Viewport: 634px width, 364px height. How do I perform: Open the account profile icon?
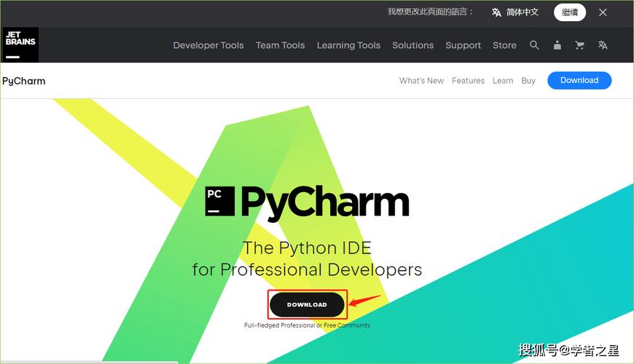point(557,45)
